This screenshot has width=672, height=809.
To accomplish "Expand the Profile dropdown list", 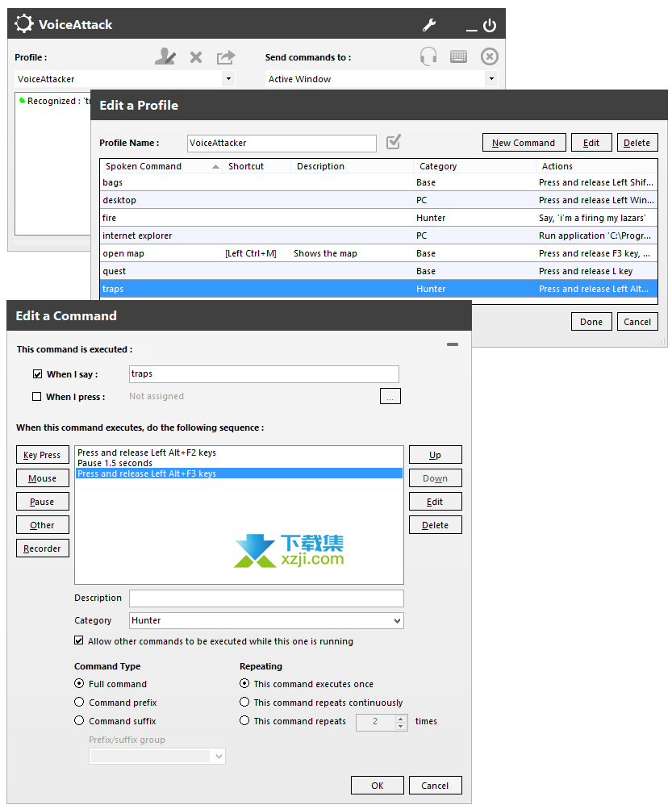I will (x=228, y=79).
